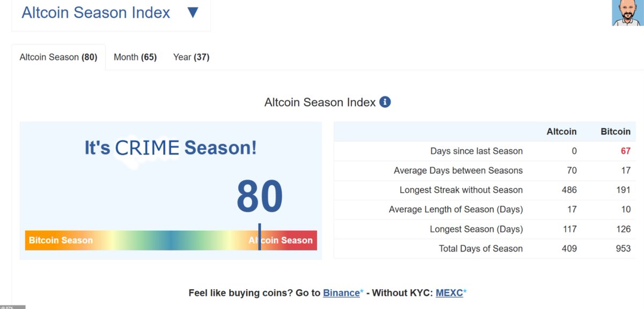Select the Days since last Season row
Screen dimensions: 644x309
pos(485,151)
